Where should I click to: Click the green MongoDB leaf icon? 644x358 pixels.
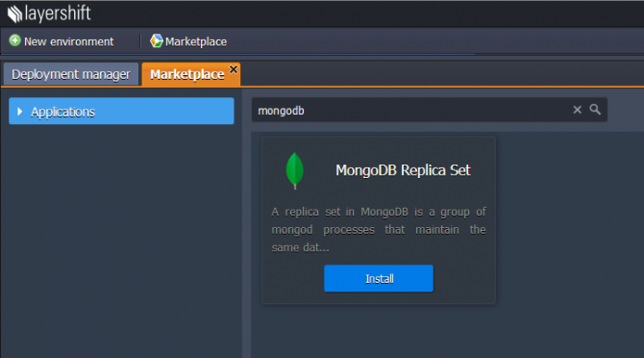294,170
